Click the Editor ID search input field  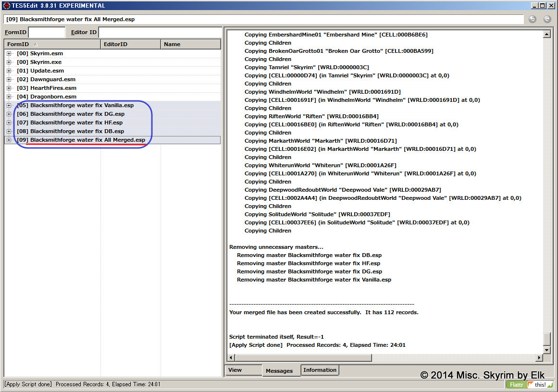pos(160,32)
